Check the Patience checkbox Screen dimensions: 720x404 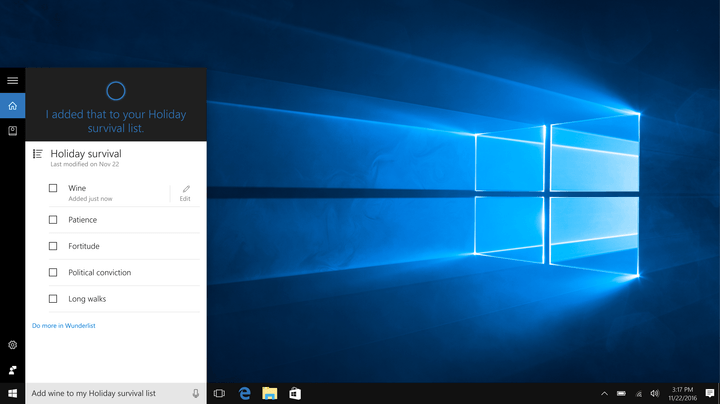coord(53,220)
